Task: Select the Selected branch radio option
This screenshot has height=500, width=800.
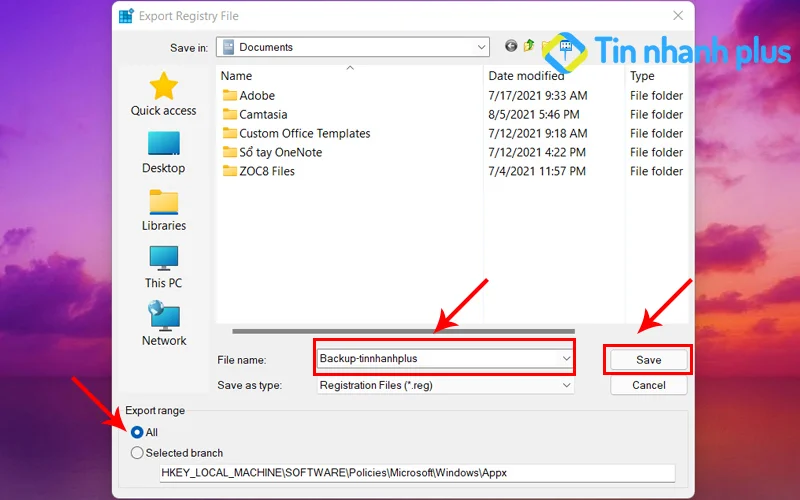Action: pyautogui.click(x=177, y=453)
